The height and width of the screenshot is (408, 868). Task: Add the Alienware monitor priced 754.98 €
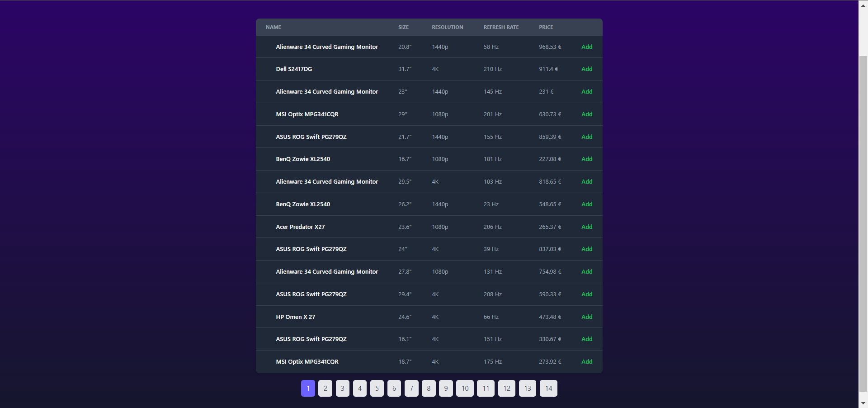[586, 272]
